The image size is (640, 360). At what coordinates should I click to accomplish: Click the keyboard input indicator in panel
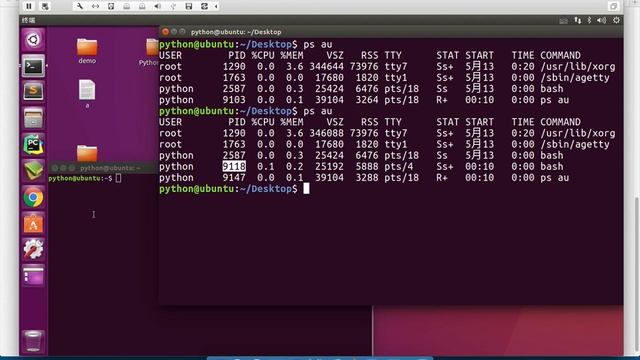pyautogui.click(x=564, y=20)
